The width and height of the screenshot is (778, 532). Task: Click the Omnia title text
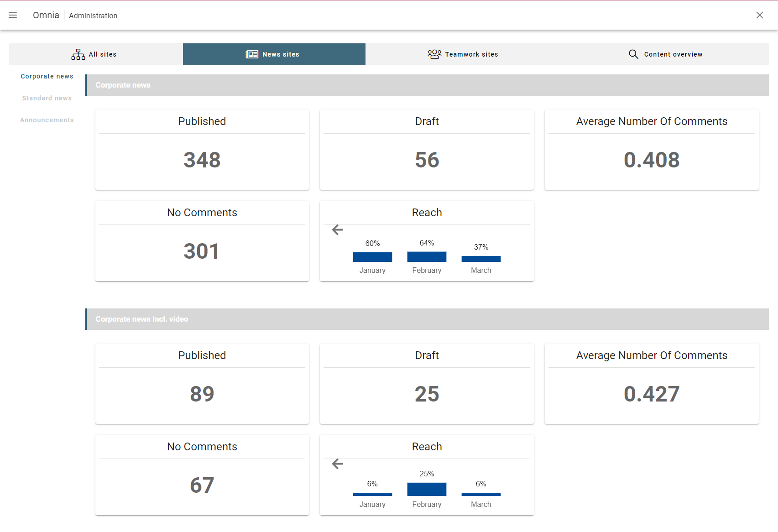coord(46,15)
